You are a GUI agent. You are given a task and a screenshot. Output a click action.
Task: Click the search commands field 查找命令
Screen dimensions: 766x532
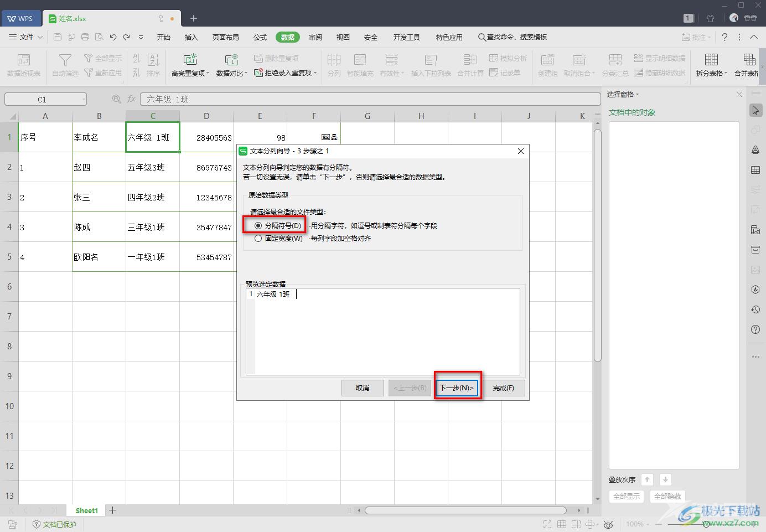pyautogui.click(x=513, y=37)
